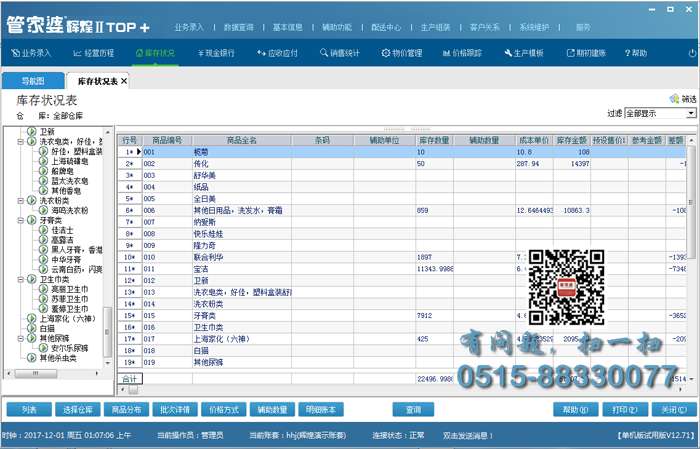
Task: Click tree scrollbar up arrow
Action: tap(107, 132)
